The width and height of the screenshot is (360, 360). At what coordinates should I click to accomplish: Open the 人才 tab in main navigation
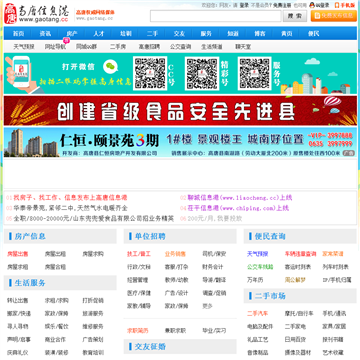click(99, 33)
